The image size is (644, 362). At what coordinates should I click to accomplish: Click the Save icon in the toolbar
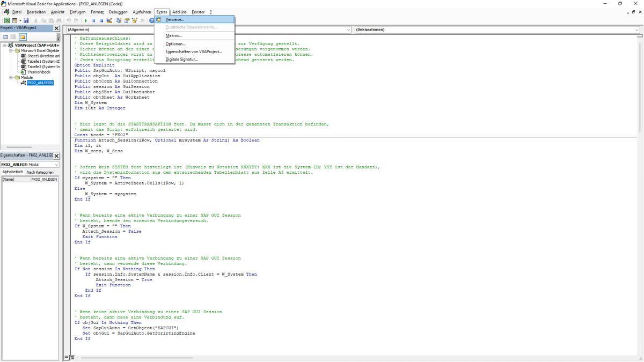click(26, 20)
